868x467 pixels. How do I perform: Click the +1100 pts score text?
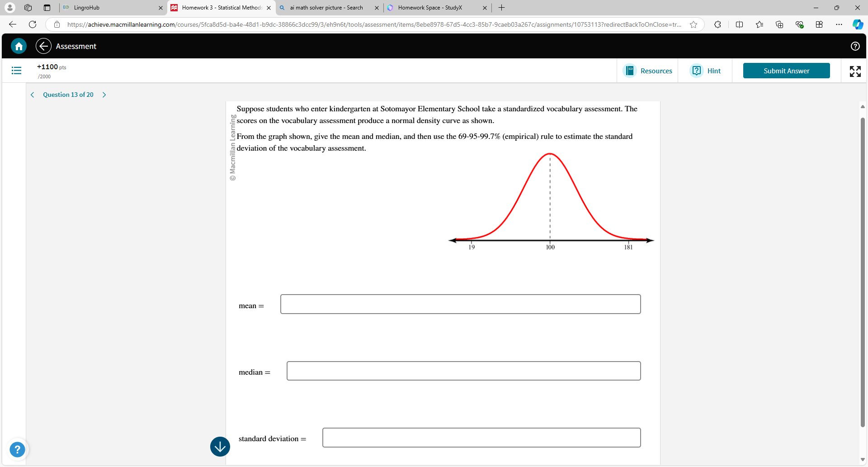pos(52,67)
